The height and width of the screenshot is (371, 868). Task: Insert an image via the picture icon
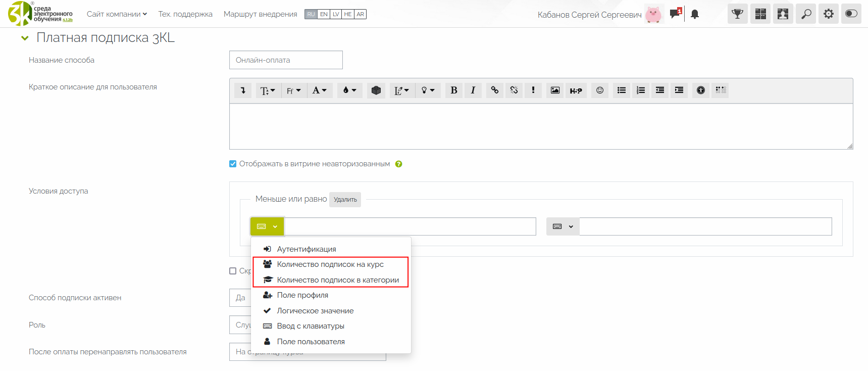click(555, 90)
